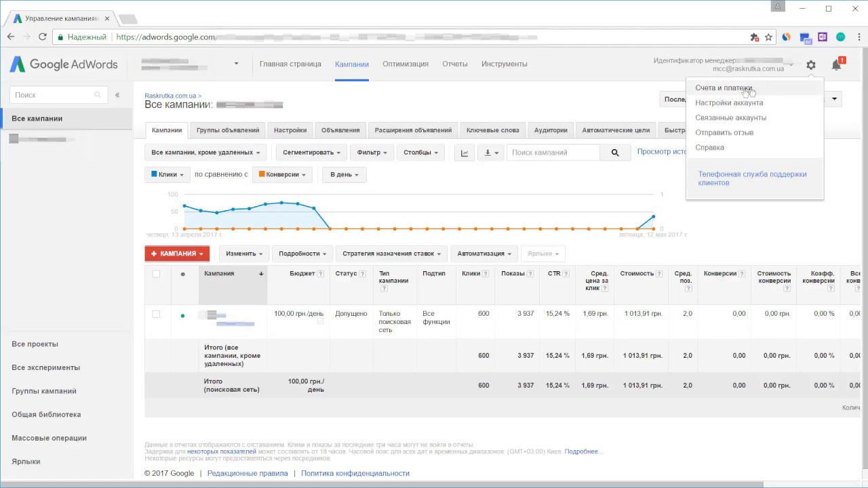Click the help icon under Клики column
Screen dimensions: 868x488
[x=486, y=274]
